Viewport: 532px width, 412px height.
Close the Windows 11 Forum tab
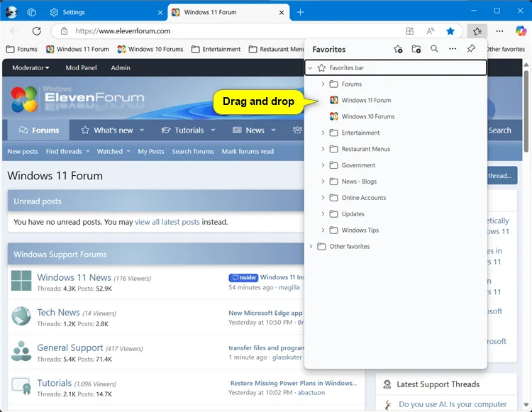[x=282, y=13]
